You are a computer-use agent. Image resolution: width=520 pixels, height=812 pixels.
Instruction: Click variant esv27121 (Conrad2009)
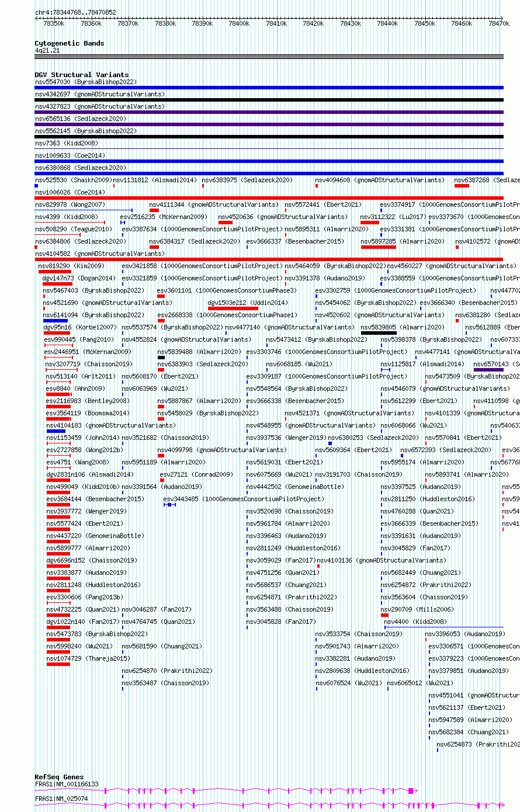196,474
